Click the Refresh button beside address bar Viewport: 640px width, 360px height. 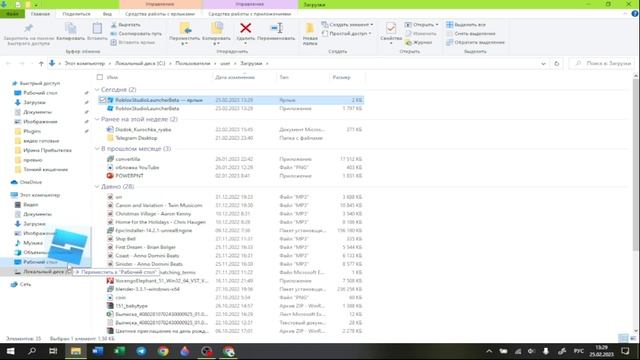click(x=556, y=64)
